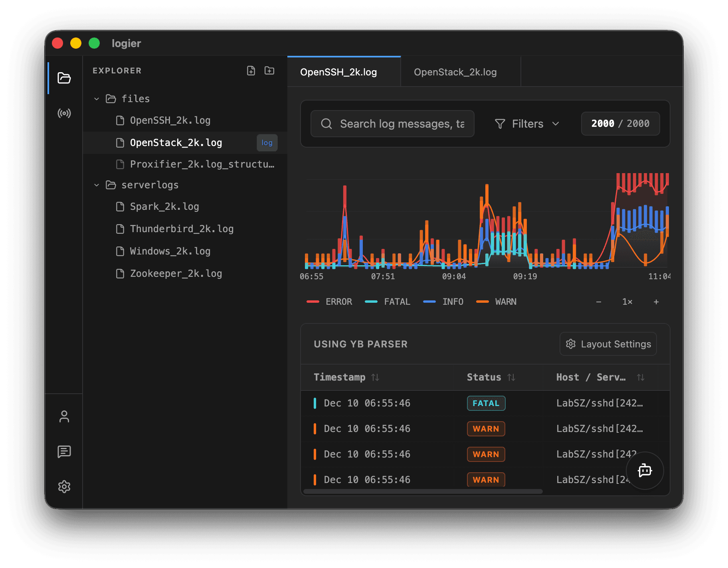Open Spark_2k.log file
Viewport: 728px width, 568px height.
[185, 207]
